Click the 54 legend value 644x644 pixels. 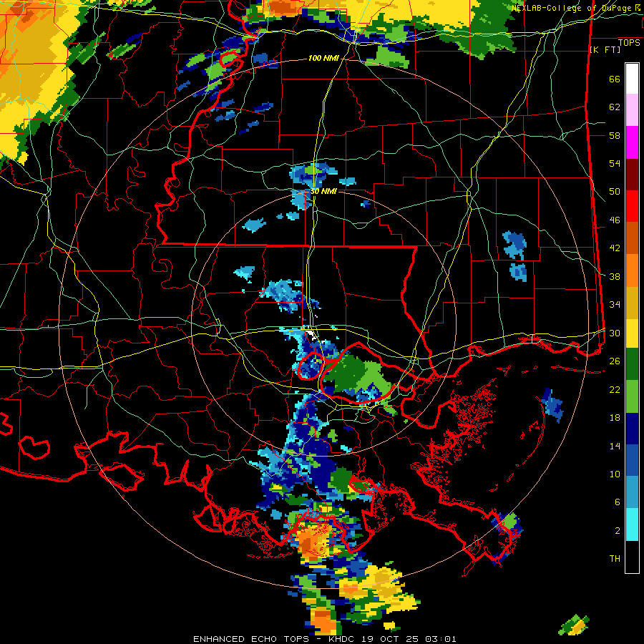pyautogui.click(x=615, y=163)
